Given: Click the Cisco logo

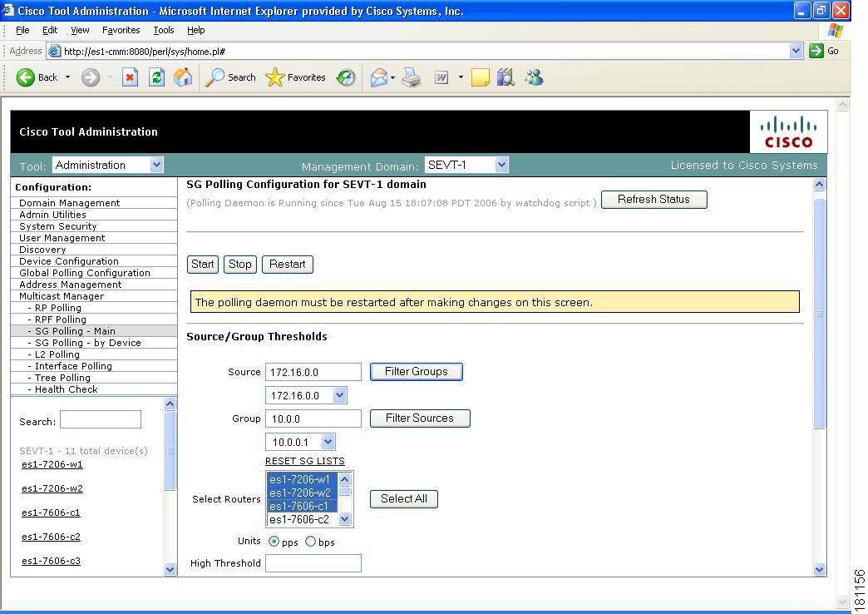Looking at the screenshot, I should [788, 132].
